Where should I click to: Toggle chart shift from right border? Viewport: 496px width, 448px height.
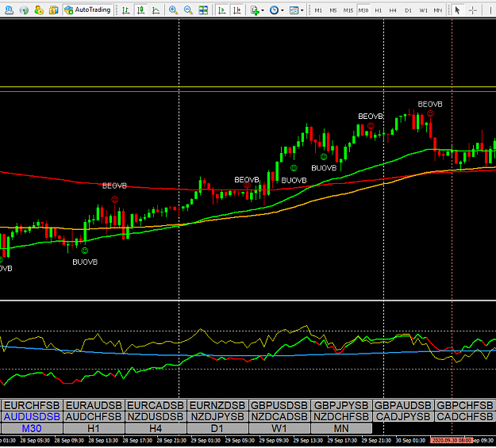(237, 10)
